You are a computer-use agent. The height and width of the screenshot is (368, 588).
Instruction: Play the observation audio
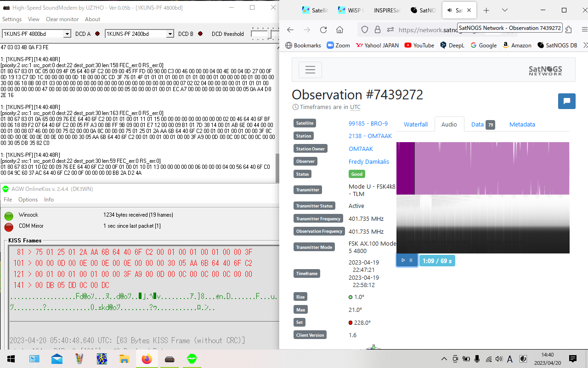[x=403, y=260]
